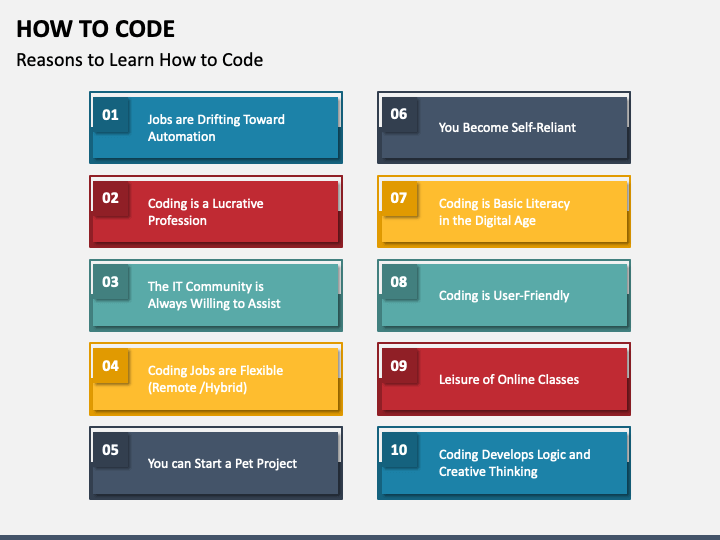Select 'The IT Community is Always Willing' box
This screenshot has height=540, width=720.
216,295
